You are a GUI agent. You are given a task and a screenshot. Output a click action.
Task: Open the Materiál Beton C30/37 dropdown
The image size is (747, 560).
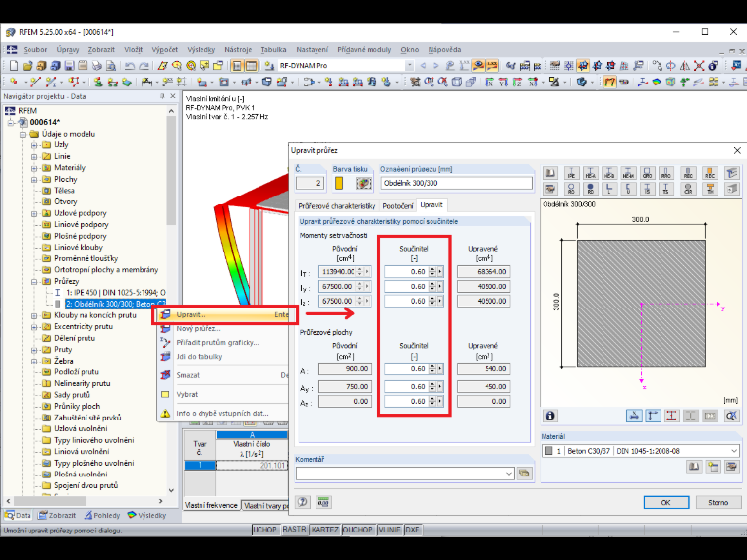[734, 451]
